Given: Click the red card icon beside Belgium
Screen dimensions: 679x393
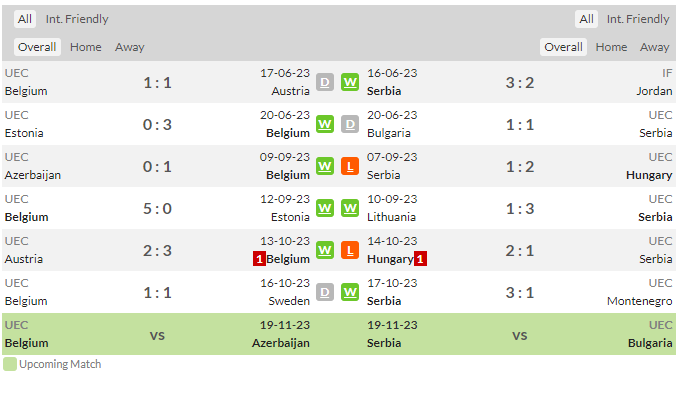Looking at the screenshot, I should [x=259, y=259].
